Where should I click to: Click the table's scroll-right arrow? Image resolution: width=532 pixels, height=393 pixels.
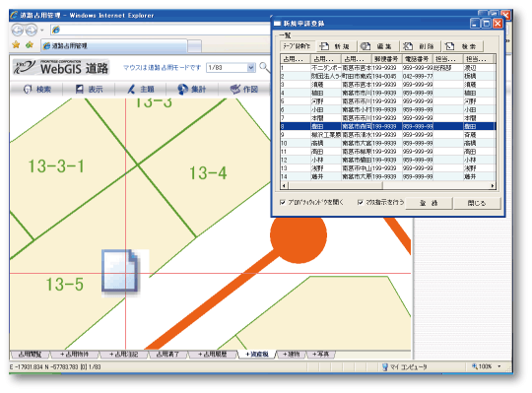[493, 185]
